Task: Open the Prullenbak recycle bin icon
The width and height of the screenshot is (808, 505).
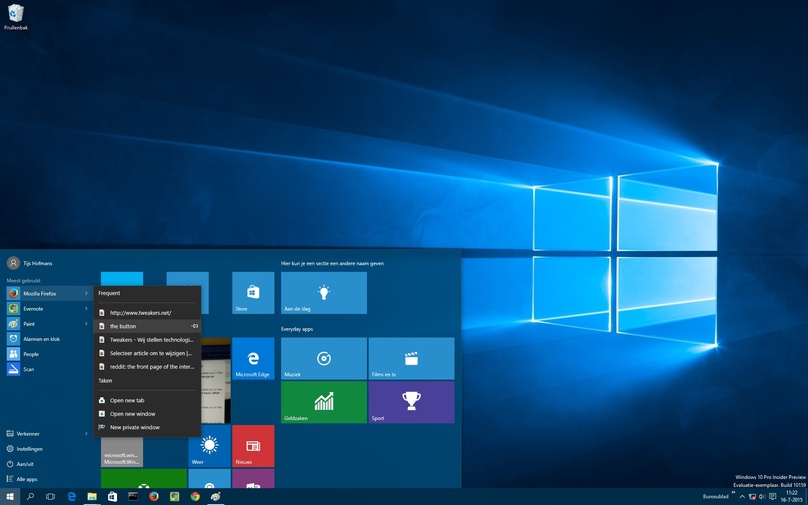Action: [x=15, y=16]
